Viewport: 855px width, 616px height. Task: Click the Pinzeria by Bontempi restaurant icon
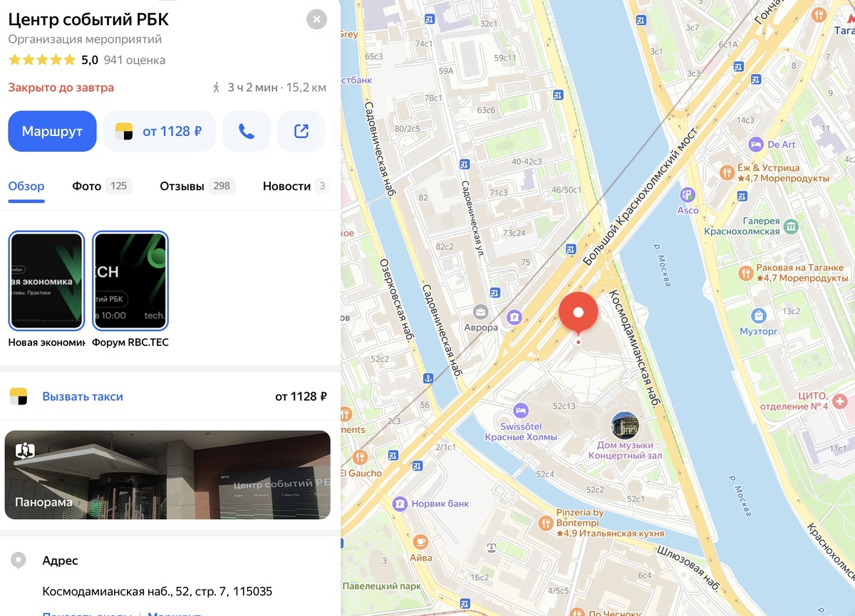tap(546, 523)
